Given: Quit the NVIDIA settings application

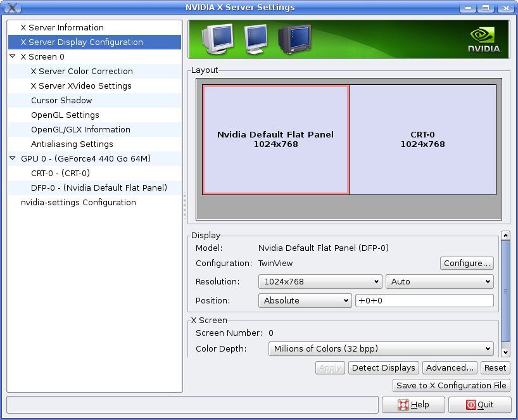Looking at the screenshot, I should click(x=479, y=404).
